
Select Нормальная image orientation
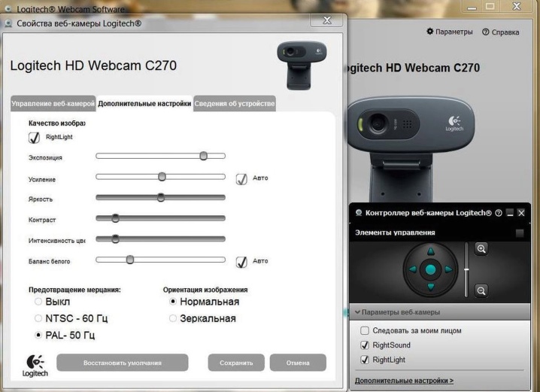point(173,302)
